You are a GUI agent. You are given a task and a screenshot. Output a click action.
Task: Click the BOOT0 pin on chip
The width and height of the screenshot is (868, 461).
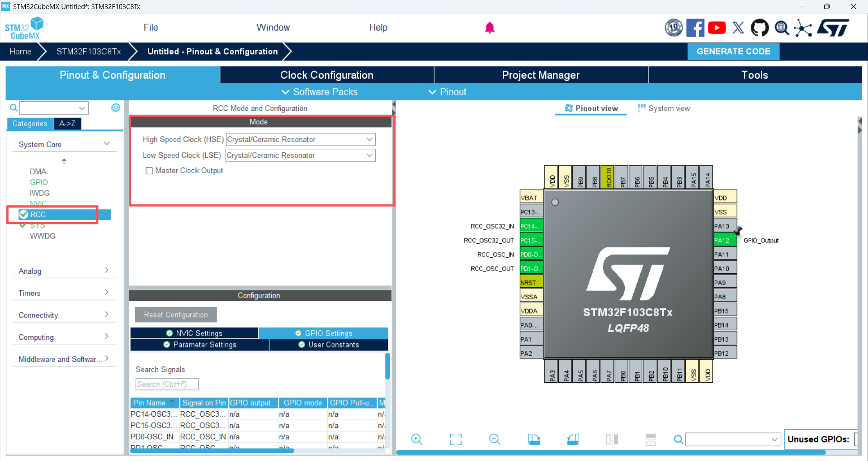[x=609, y=177]
